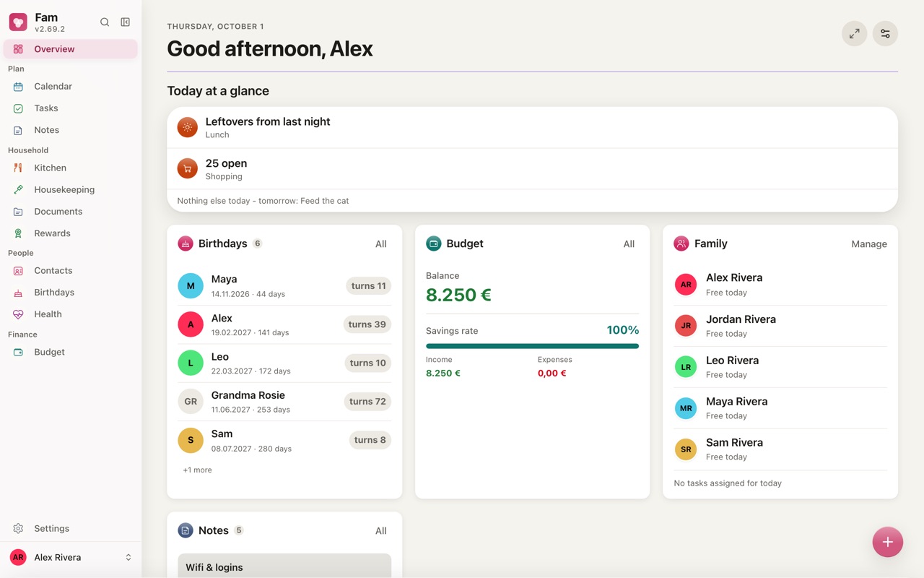
Task: Click the Notes card document icon
Action: pos(186,530)
